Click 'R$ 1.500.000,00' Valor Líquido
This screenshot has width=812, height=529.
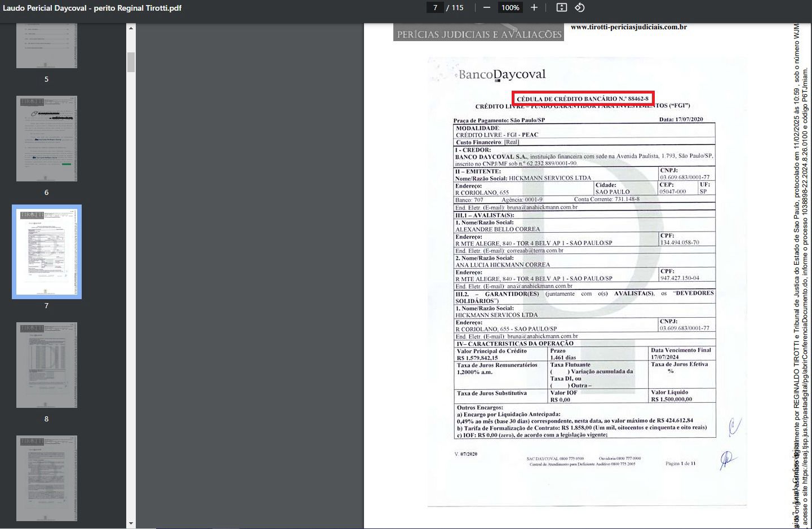coord(672,399)
